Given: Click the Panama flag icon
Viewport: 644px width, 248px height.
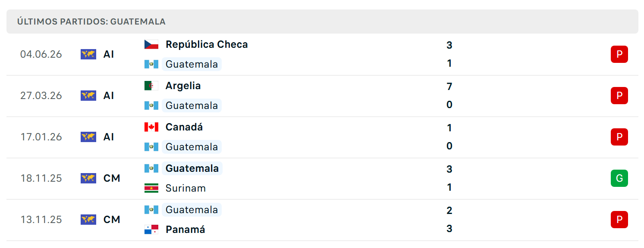Looking at the screenshot, I should (151, 229).
